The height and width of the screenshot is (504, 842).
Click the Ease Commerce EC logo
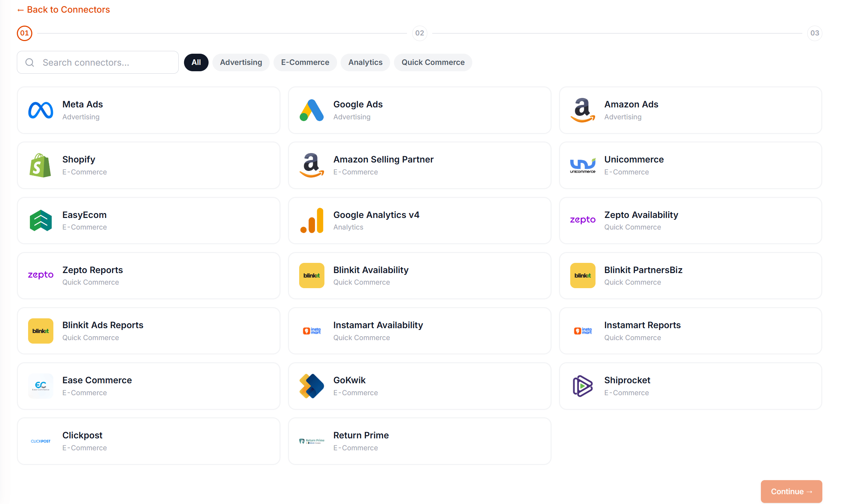coord(41,386)
